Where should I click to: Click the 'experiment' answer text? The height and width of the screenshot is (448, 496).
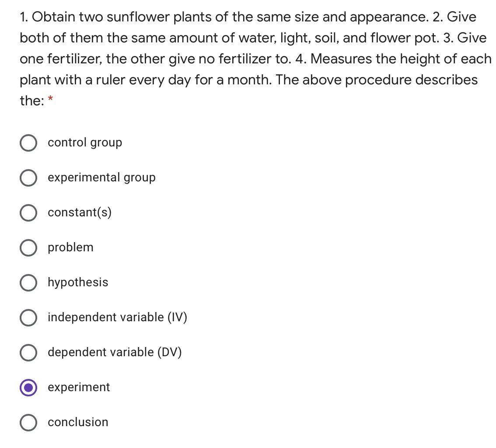tap(79, 387)
